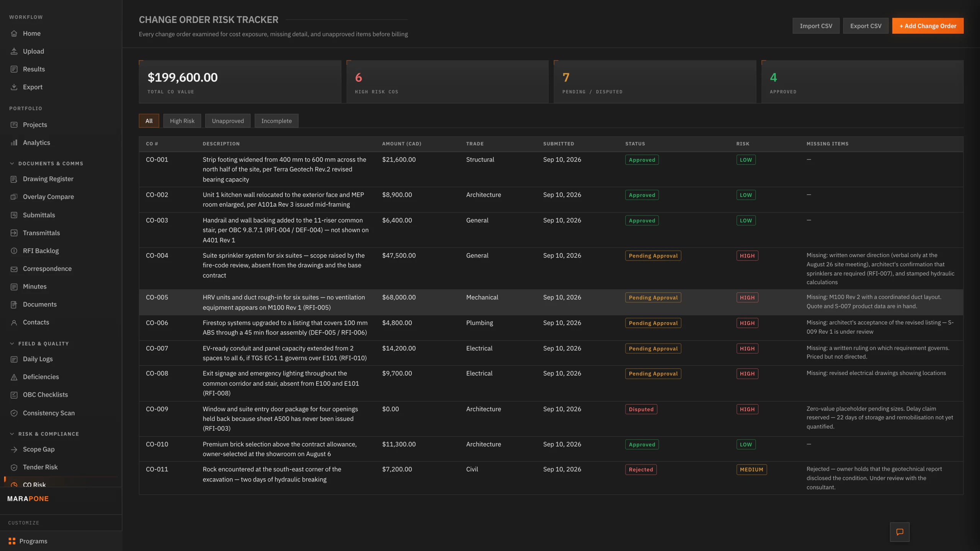
Task: Click the RFI Backlog icon
Action: (x=14, y=251)
